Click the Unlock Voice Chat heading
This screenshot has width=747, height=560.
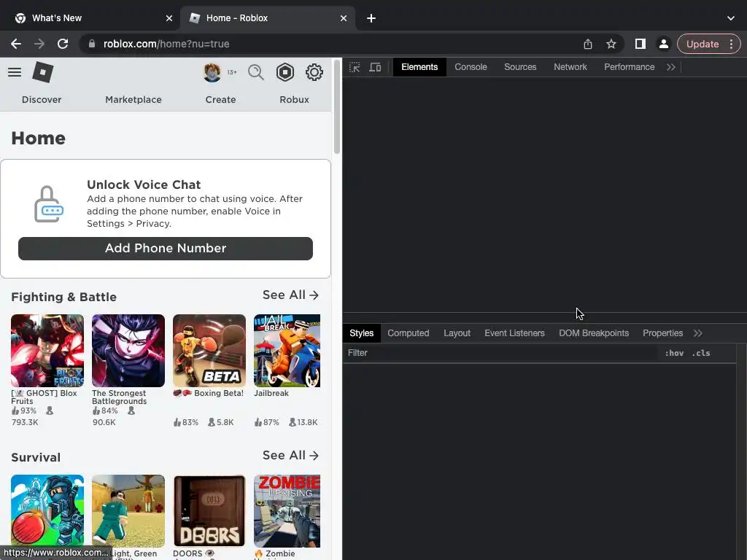click(x=144, y=184)
